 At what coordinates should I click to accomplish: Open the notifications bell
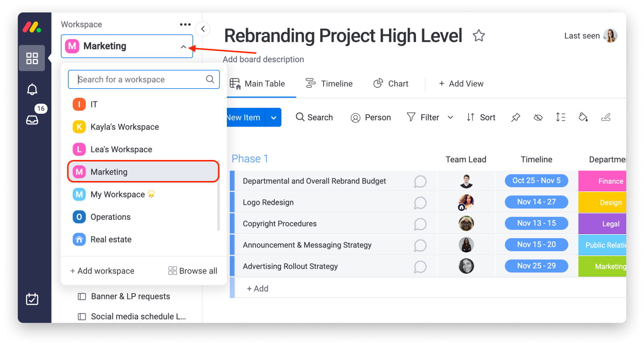pyautogui.click(x=32, y=89)
